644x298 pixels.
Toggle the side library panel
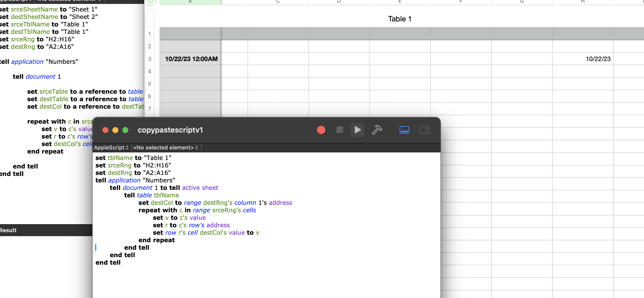[x=424, y=130]
